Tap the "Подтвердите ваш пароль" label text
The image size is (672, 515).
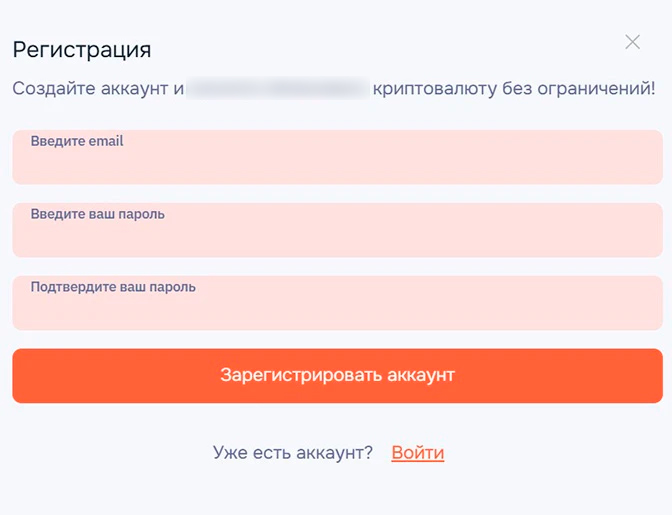(113, 287)
